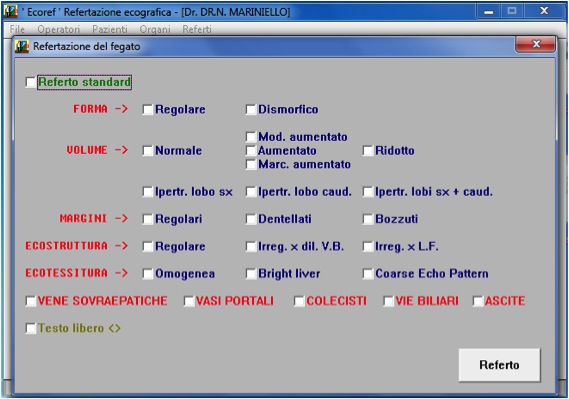The width and height of the screenshot is (569, 399).
Task: Select Dentellati under MARGINI
Action: coord(251,219)
